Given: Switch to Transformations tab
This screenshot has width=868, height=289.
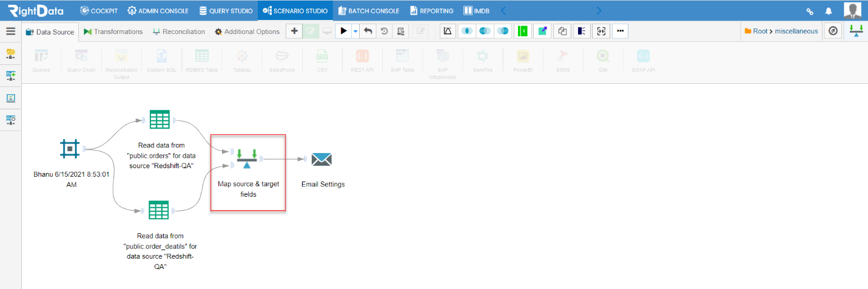Looking at the screenshot, I should coord(113,32).
